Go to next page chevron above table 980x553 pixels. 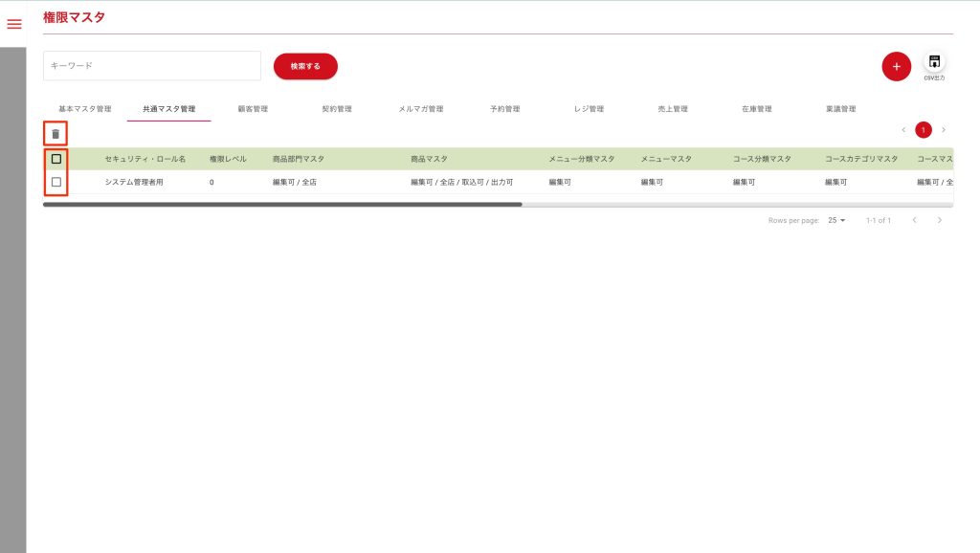[944, 130]
